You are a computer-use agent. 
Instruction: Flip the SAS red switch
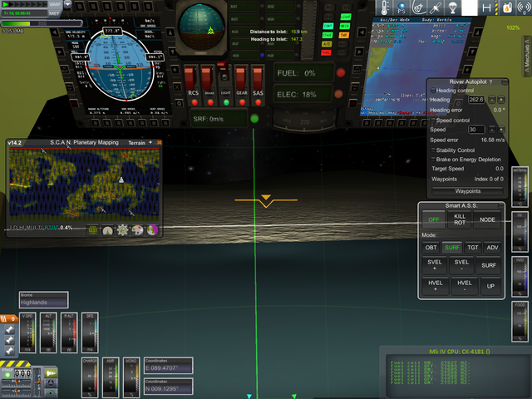(x=258, y=80)
